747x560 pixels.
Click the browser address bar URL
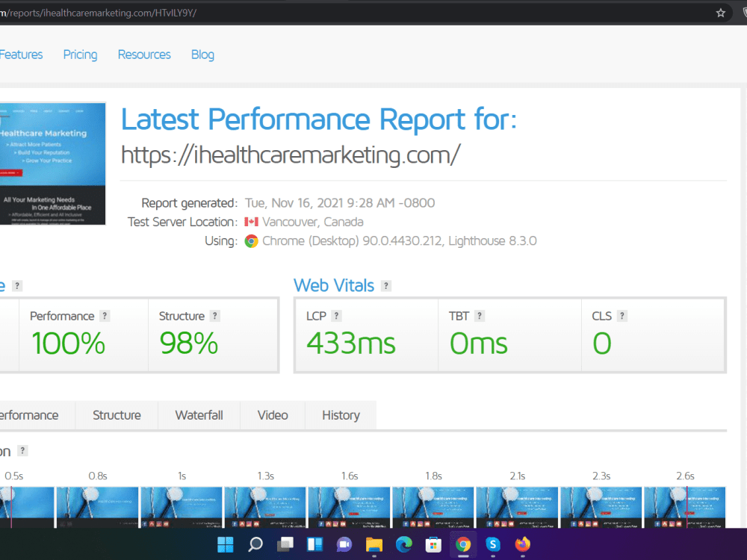click(98, 13)
